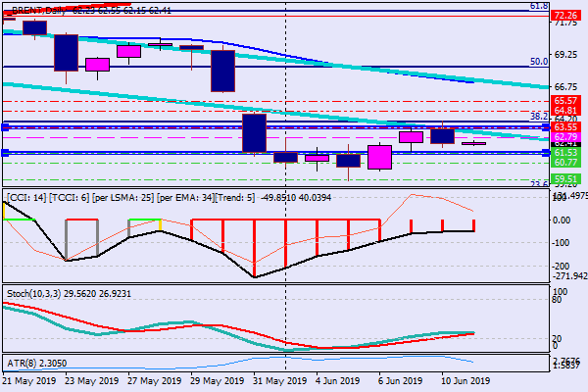The height and width of the screenshot is (392, 588).
Task: Grab left handle of lower blue horizontal line
Action: click(5, 153)
